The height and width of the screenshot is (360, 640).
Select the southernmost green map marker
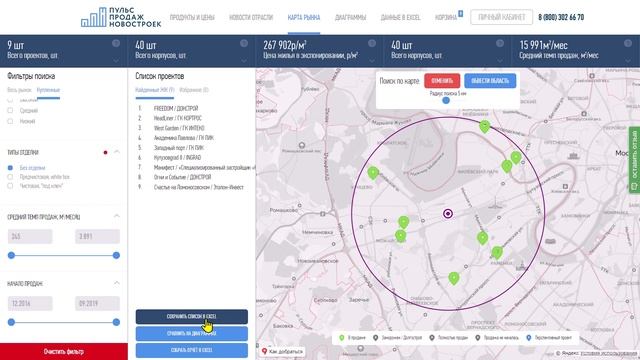[454, 278]
